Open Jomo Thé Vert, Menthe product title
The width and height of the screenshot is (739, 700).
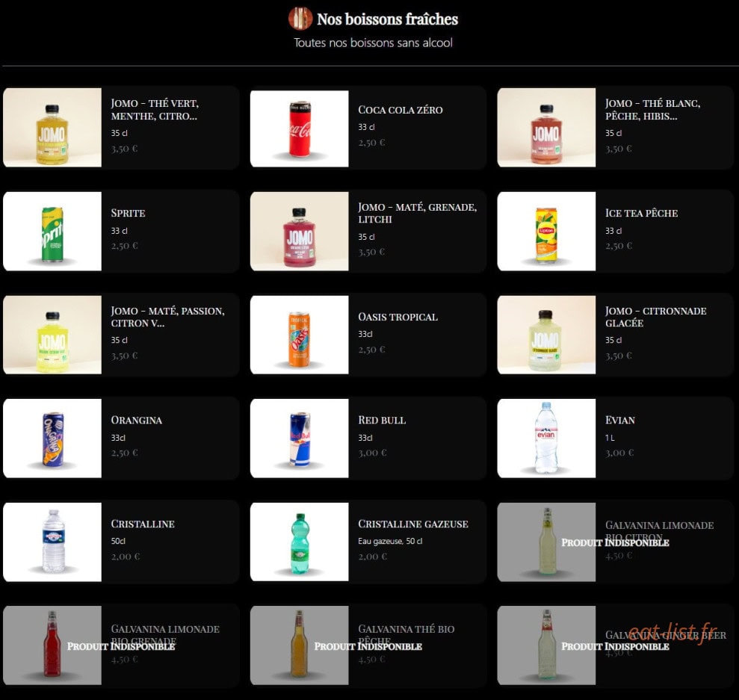click(155, 110)
